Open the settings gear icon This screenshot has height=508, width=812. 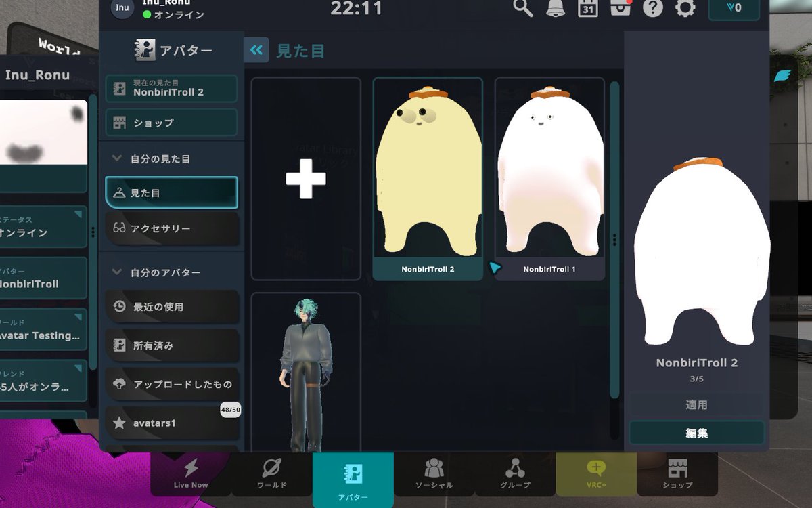tap(685, 8)
